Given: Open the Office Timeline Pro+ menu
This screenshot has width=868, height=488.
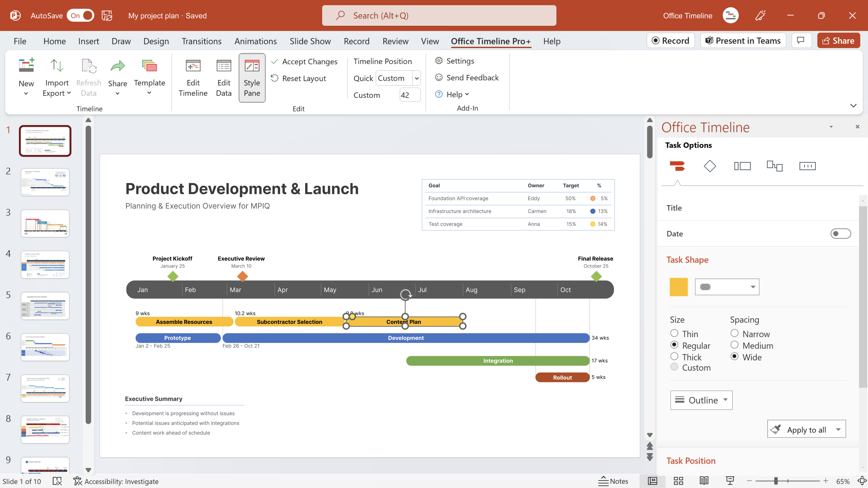Looking at the screenshot, I should (x=490, y=41).
